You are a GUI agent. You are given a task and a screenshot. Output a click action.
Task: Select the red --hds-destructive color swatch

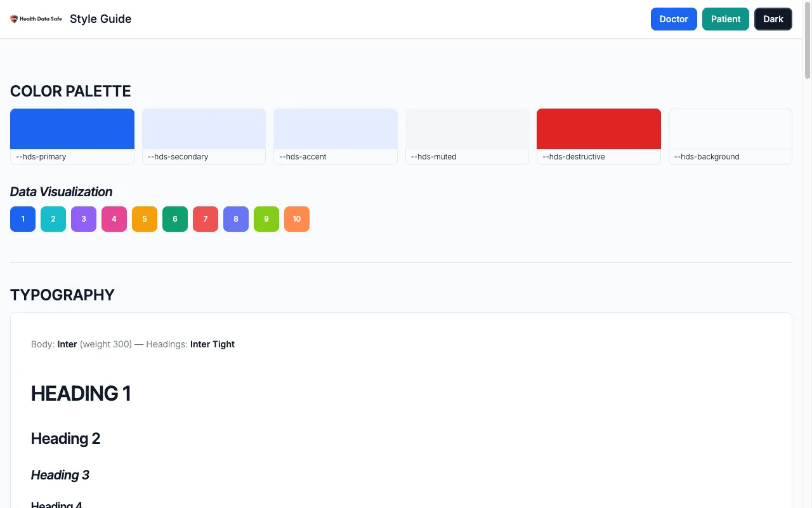(x=599, y=130)
